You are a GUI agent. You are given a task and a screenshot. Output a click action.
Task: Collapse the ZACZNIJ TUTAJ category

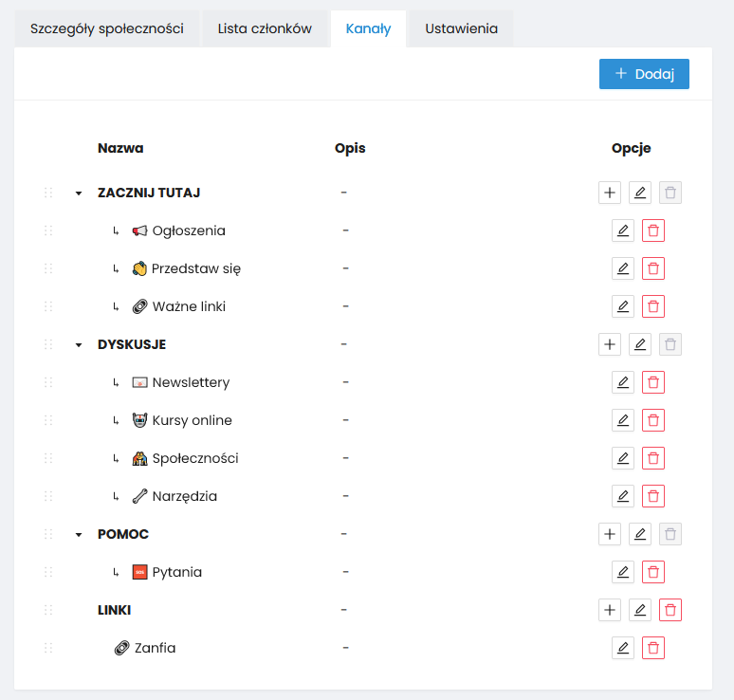(79, 193)
